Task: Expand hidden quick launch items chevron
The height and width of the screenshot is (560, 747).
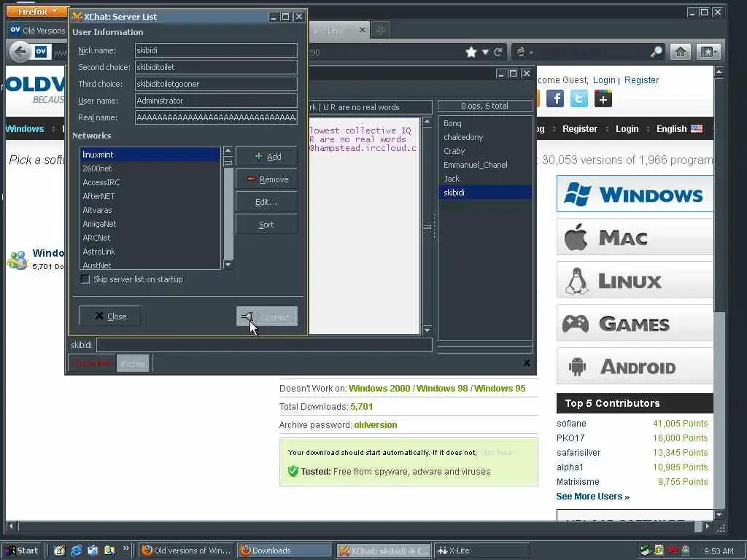Action: click(125, 548)
